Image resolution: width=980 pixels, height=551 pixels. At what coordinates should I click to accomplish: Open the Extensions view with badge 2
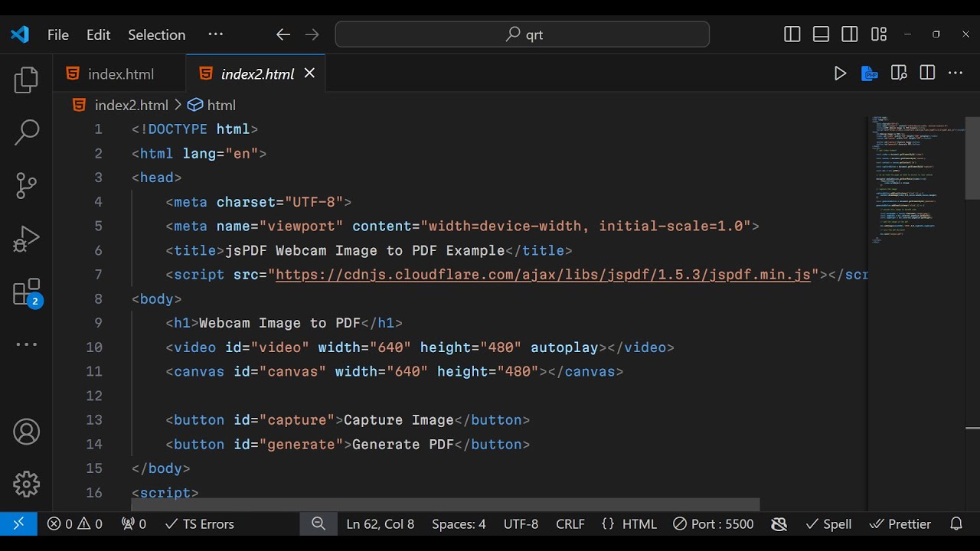point(26,292)
